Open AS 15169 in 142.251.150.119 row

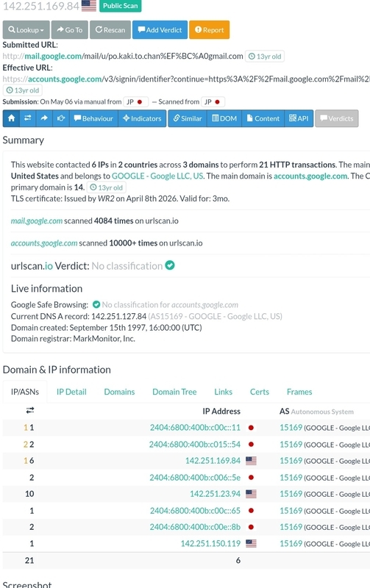291,543
